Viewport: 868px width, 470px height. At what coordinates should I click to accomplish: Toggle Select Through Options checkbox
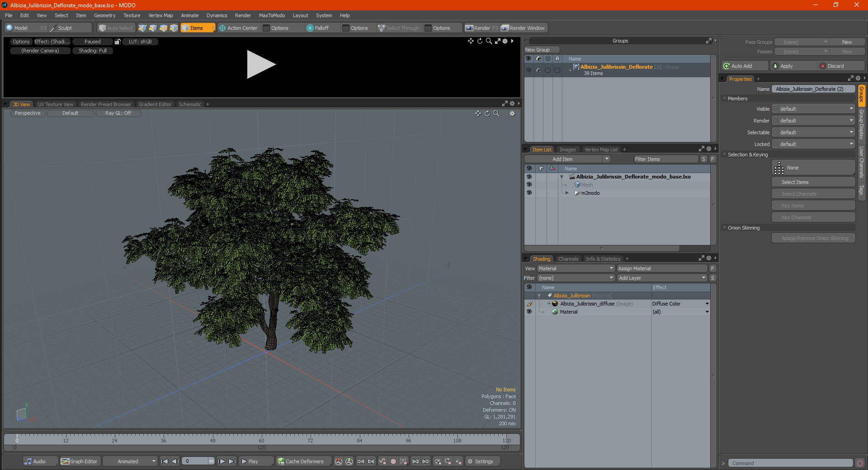point(428,28)
